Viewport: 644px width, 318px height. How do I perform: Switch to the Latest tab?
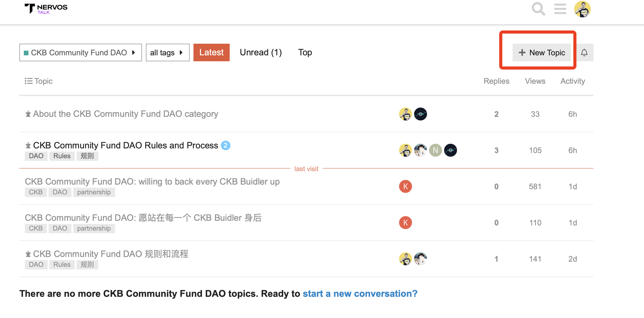click(211, 52)
